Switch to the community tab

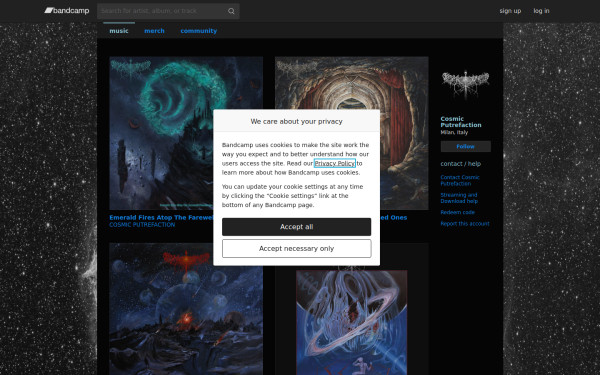point(199,31)
